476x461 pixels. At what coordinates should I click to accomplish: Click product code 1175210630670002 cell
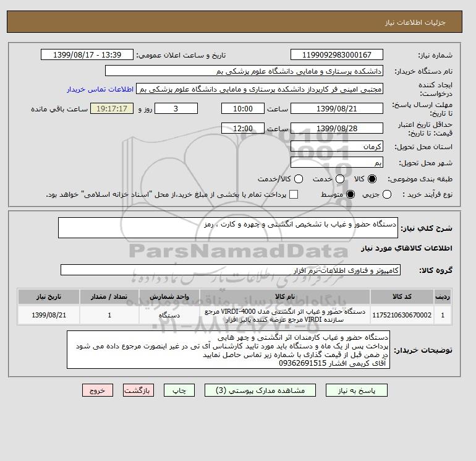click(x=402, y=315)
